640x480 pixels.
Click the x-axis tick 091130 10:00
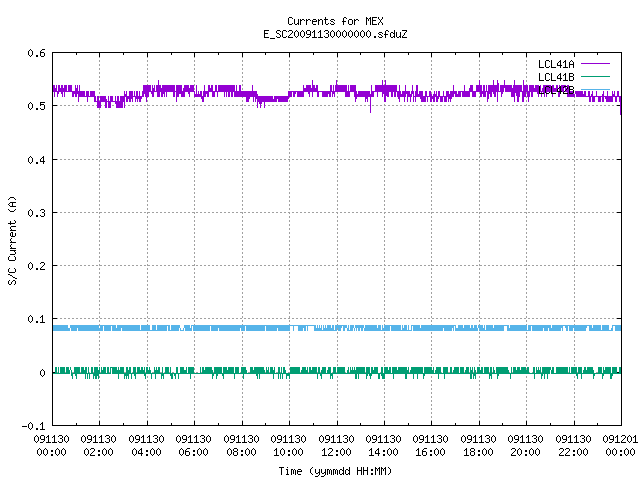(x=289, y=446)
